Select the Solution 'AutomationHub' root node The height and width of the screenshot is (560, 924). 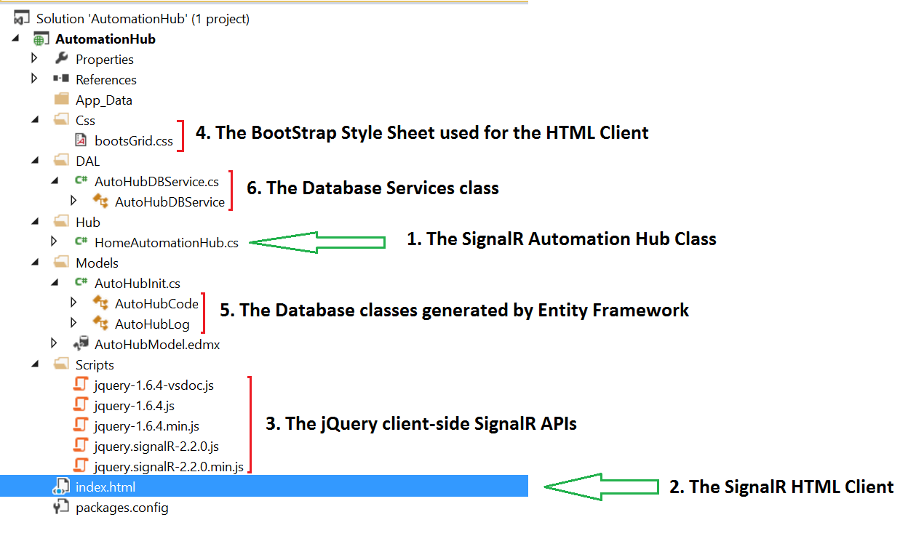tap(143, 19)
